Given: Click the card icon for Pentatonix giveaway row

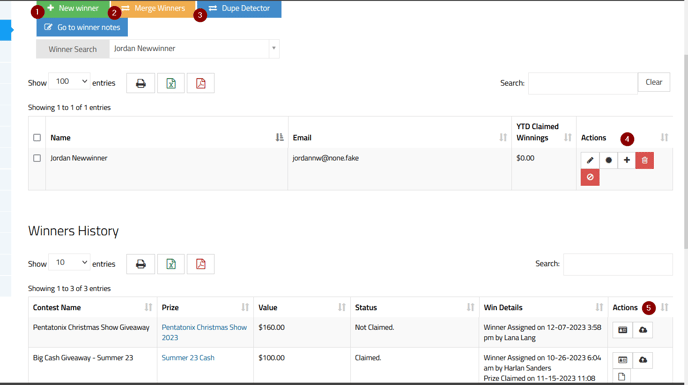Looking at the screenshot, I should click(x=623, y=330).
